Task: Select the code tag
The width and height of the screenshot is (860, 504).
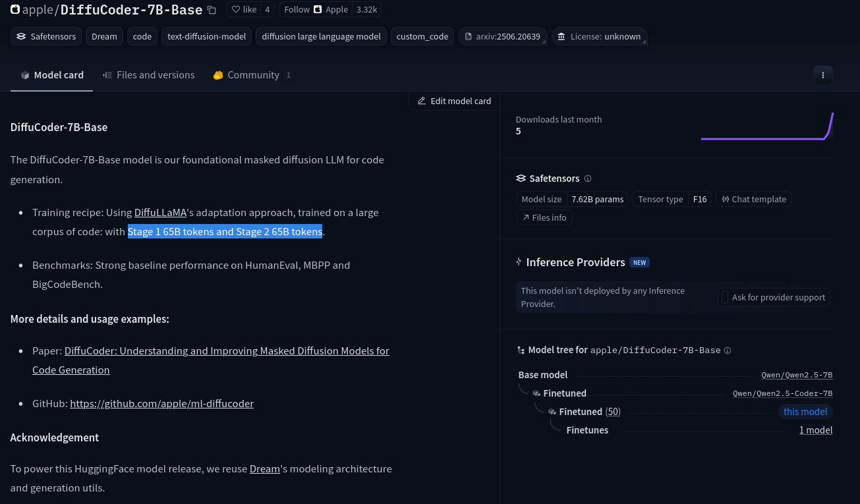Action: click(x=142, y=37)
